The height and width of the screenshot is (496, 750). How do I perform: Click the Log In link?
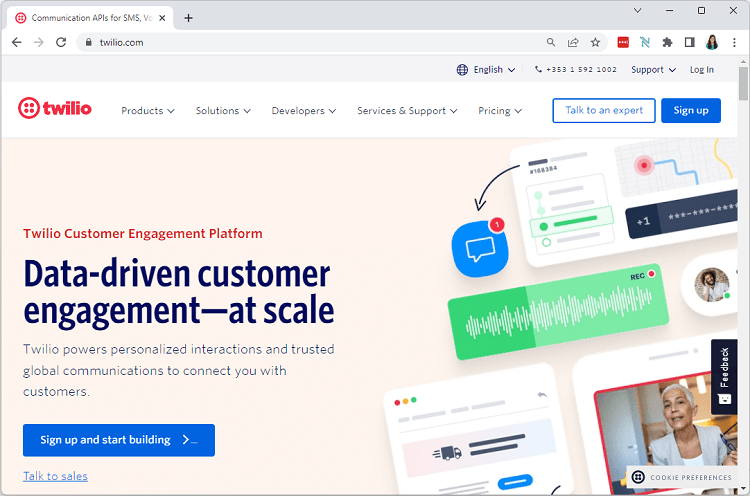[702, 70]
